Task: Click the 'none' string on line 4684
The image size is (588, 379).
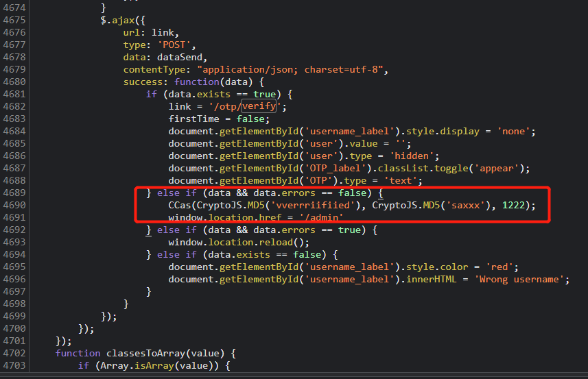Action: 513,132
